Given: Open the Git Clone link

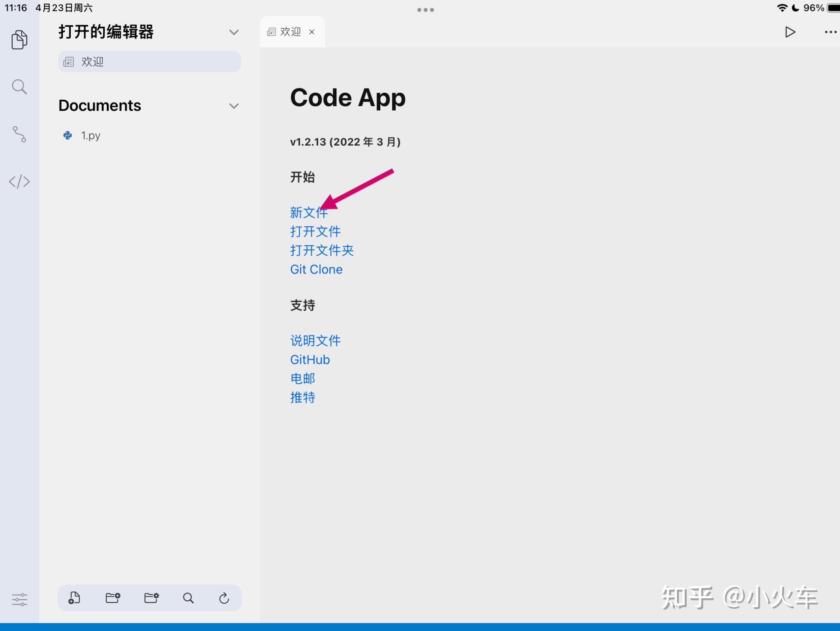Looking at the screenshot, I should tap(316, 269).
